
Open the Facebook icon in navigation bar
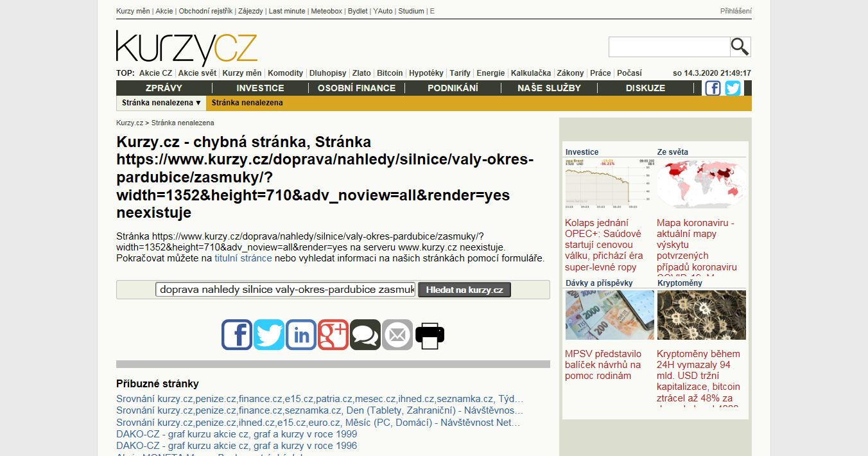pyautogui.click(x=713, y=88)
